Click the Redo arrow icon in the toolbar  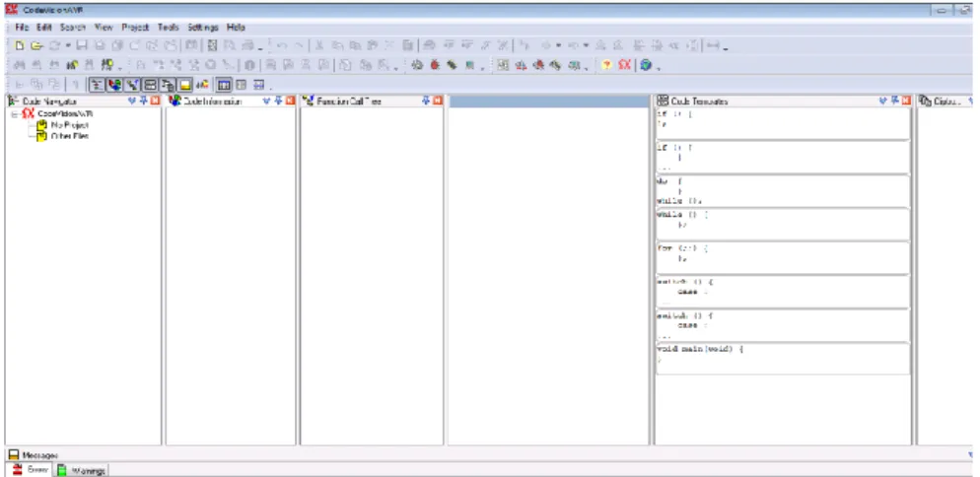299,45
